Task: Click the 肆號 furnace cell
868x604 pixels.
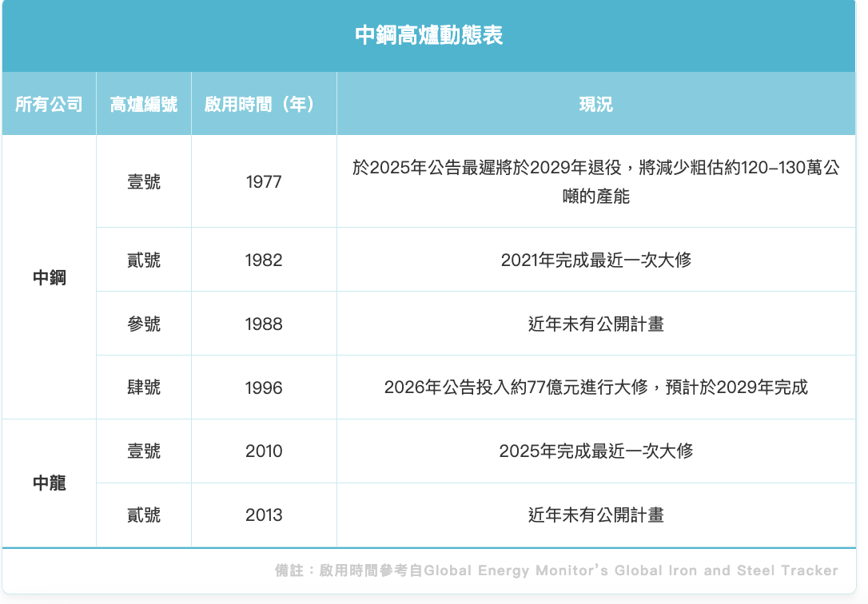Action: [144, 387]
